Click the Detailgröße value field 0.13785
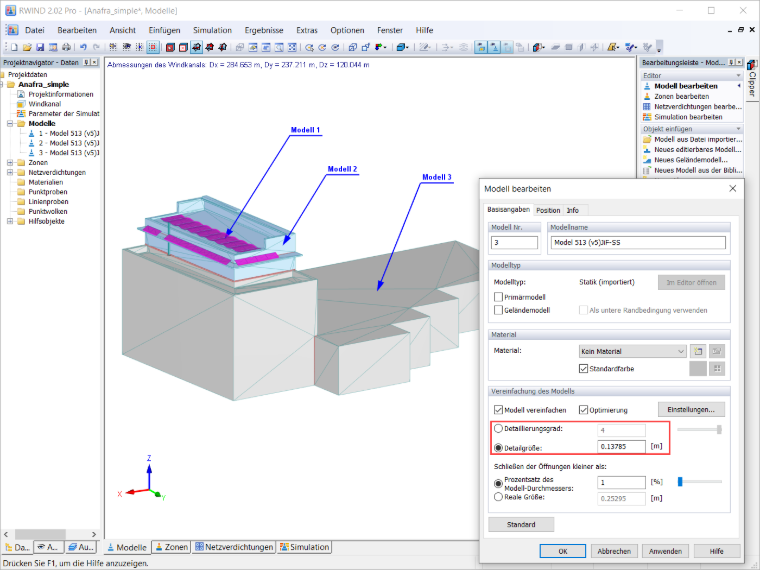This screenshot has width=760, height=570. click(621, 446)
